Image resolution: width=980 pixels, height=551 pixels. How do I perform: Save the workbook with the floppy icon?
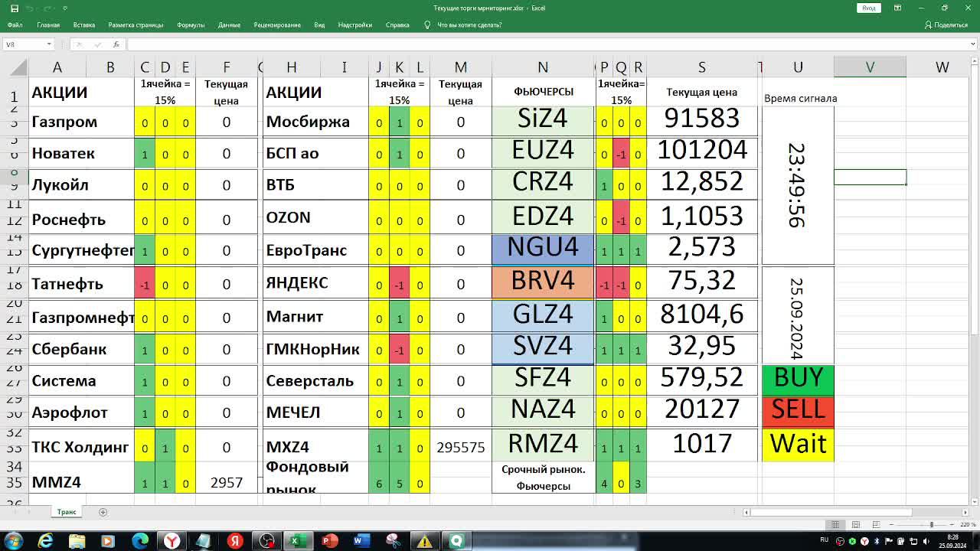[x=15, y=8]
